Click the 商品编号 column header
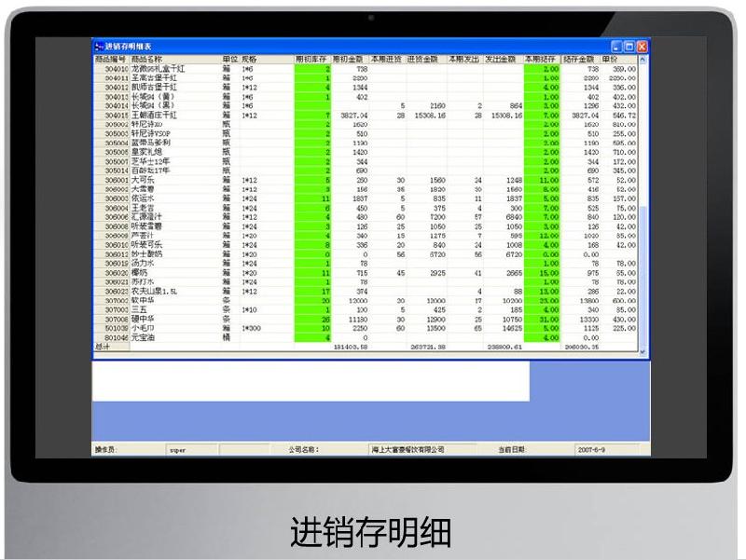Image resolution: width=746 pixels, height=560 pixels. click(x=111, y=58)
